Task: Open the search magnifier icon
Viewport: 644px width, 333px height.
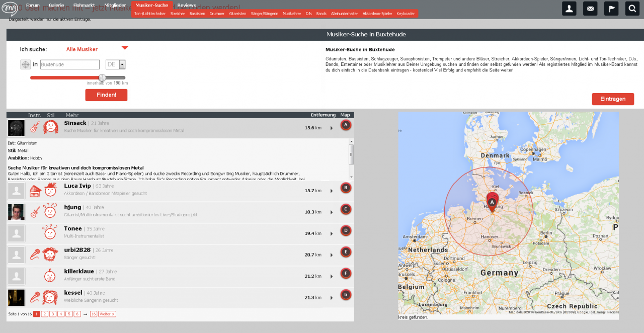Action: 632,9
